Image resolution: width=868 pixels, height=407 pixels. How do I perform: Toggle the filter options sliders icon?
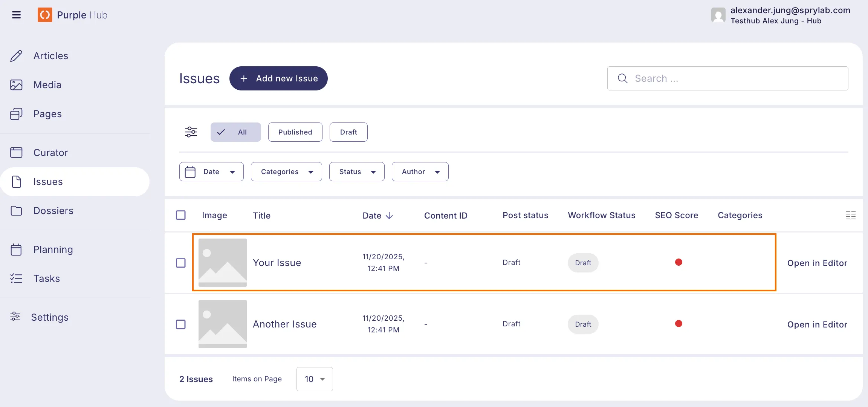coord(191,132)
